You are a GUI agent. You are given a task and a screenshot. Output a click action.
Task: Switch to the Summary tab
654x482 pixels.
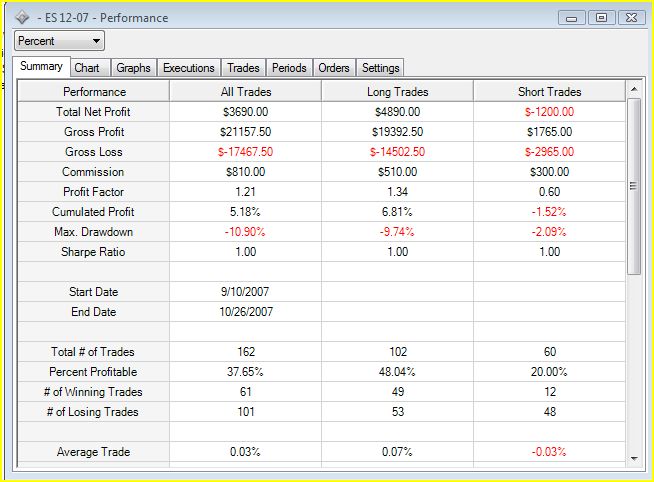coord(41,66)
